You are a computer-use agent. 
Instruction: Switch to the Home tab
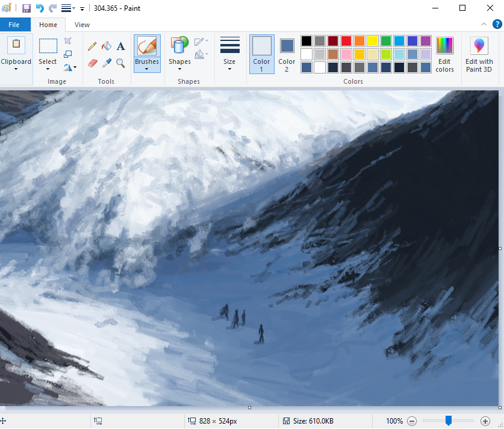(x=48, y=25)
